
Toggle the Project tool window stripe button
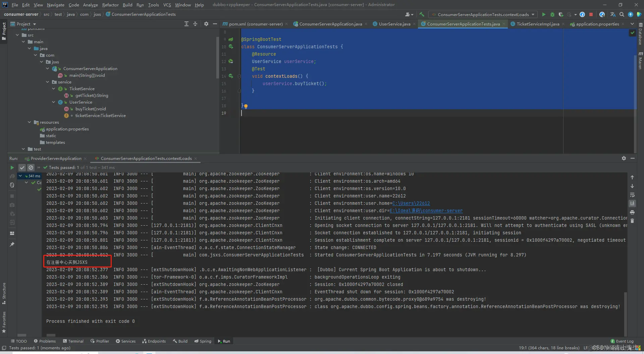(4, 31)
